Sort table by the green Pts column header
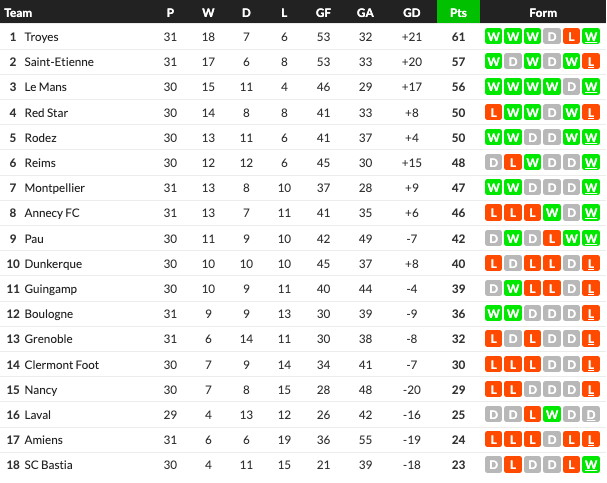Image resolution: width=607 pixels, height=483 pixels. click(x=459, y=13)
